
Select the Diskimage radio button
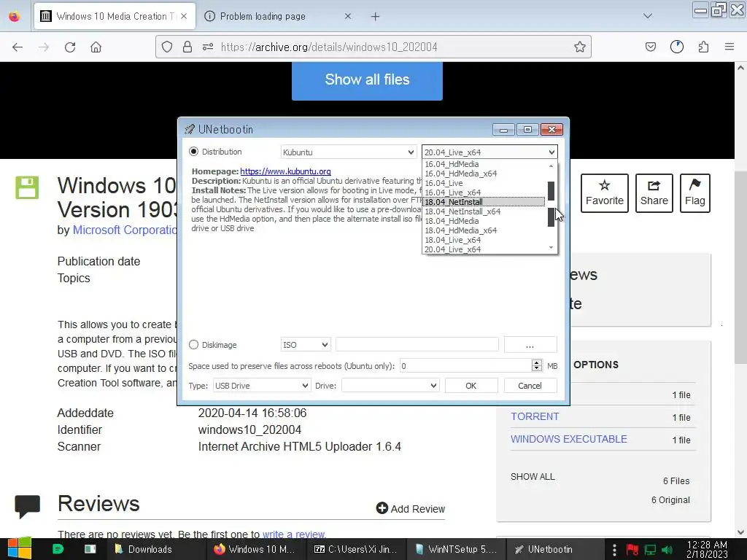(193, 345)
